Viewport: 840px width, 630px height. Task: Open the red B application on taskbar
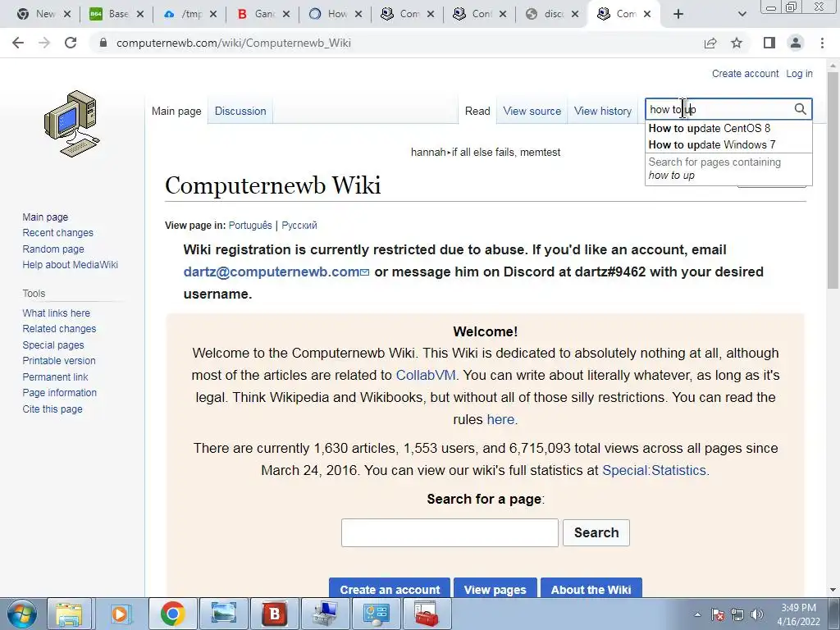click(x=274, y=614)
